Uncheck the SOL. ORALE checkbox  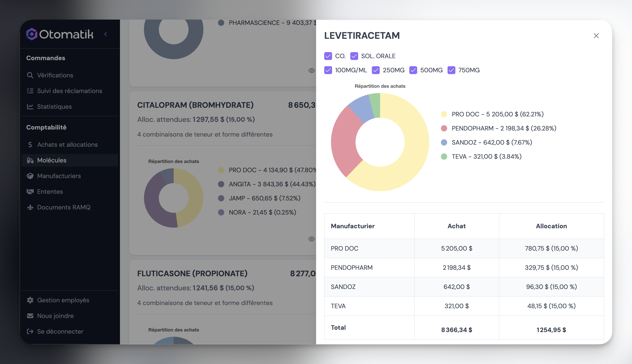pos(354,56)
